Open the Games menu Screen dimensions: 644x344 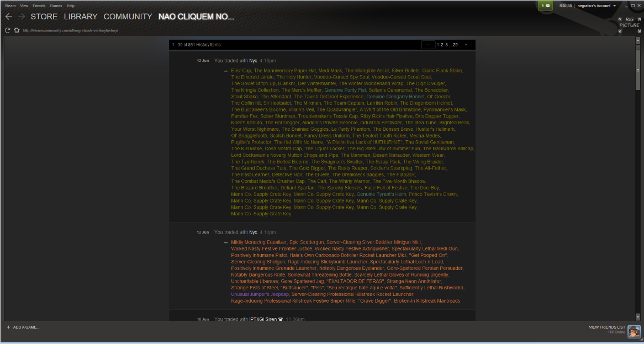(x=56, y=6)
